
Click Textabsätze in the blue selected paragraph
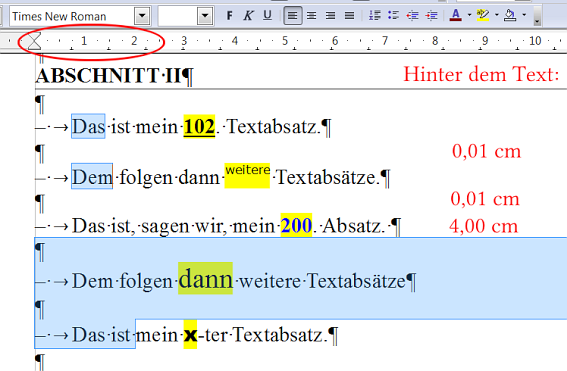tap(357, 281)
